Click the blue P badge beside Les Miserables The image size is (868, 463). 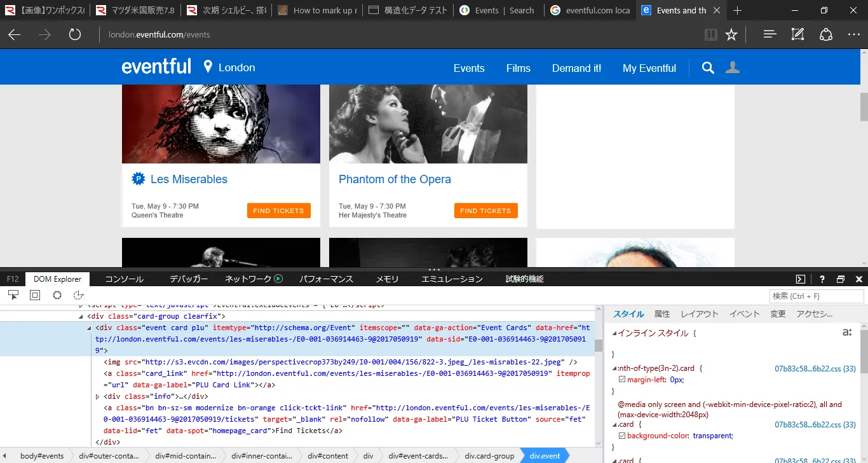[x=139, y=179]
